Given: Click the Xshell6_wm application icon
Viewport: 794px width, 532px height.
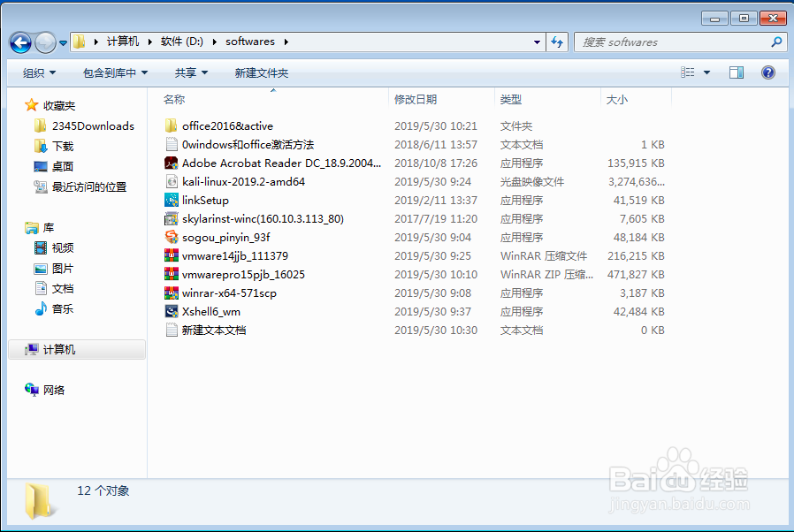Looking at the screenshot, I should (172, 311).
